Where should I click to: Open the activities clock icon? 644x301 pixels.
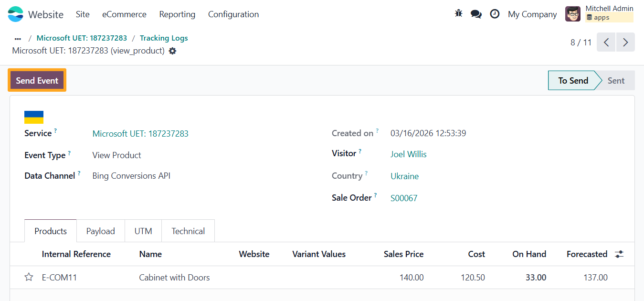(x=495, y=14)
